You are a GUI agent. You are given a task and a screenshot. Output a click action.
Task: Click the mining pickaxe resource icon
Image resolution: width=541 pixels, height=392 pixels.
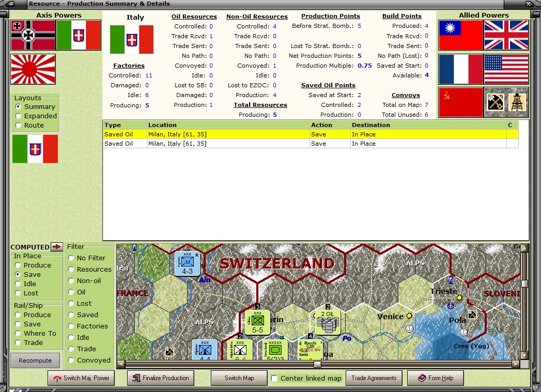click(495, 102)
